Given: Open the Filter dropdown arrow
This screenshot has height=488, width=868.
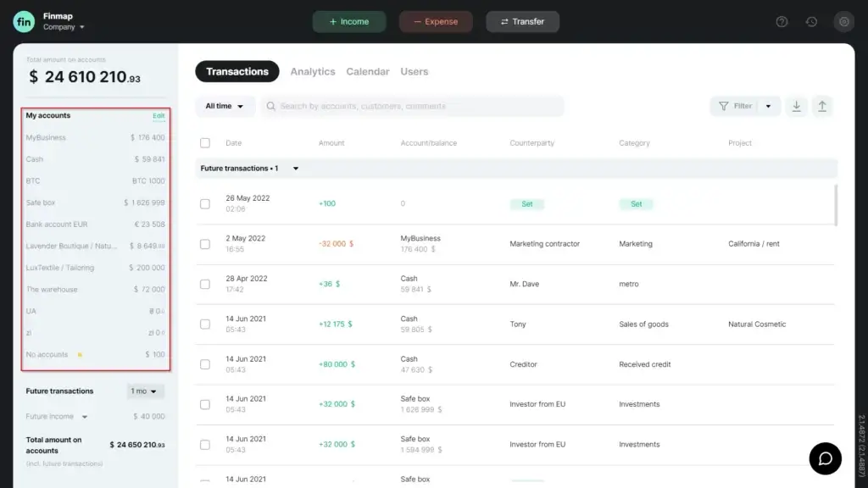Looking at the screenshot, I should (x=768, y=106).
